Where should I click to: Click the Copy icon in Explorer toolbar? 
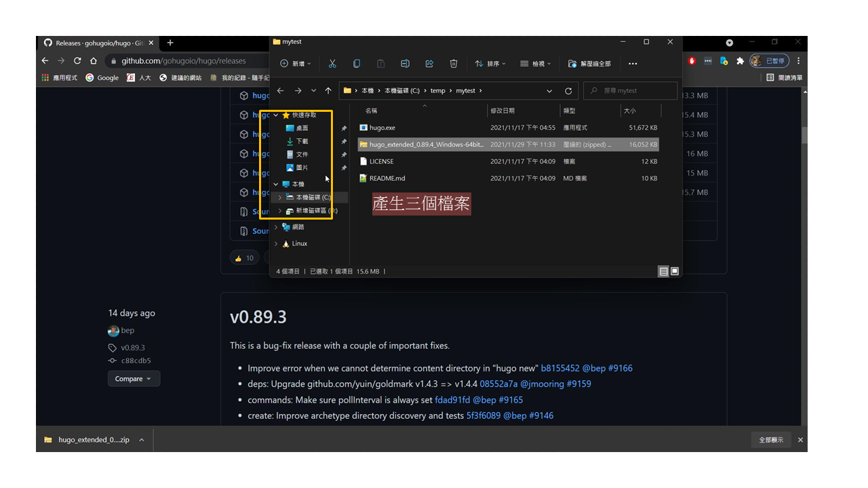click(x=357, y=64)
